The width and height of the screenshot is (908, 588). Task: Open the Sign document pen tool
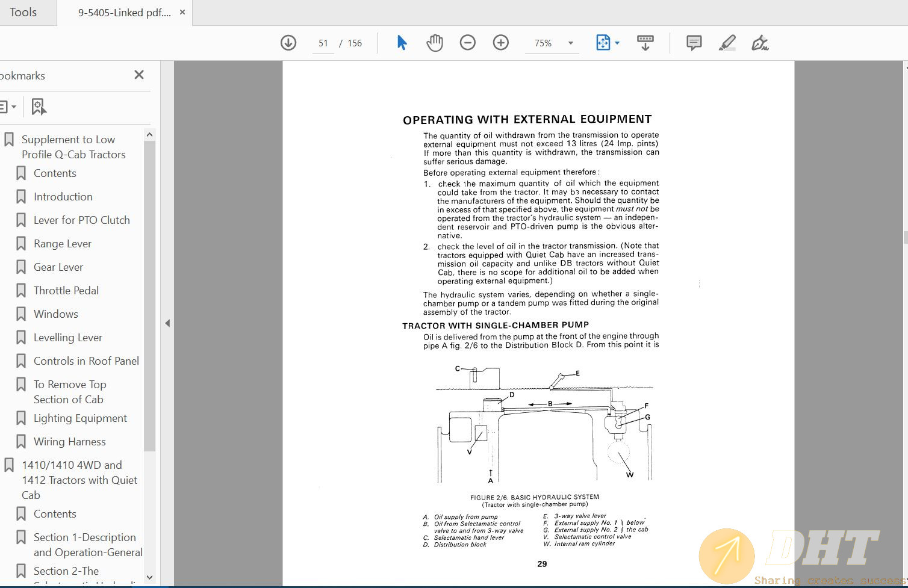coord(760,43)
